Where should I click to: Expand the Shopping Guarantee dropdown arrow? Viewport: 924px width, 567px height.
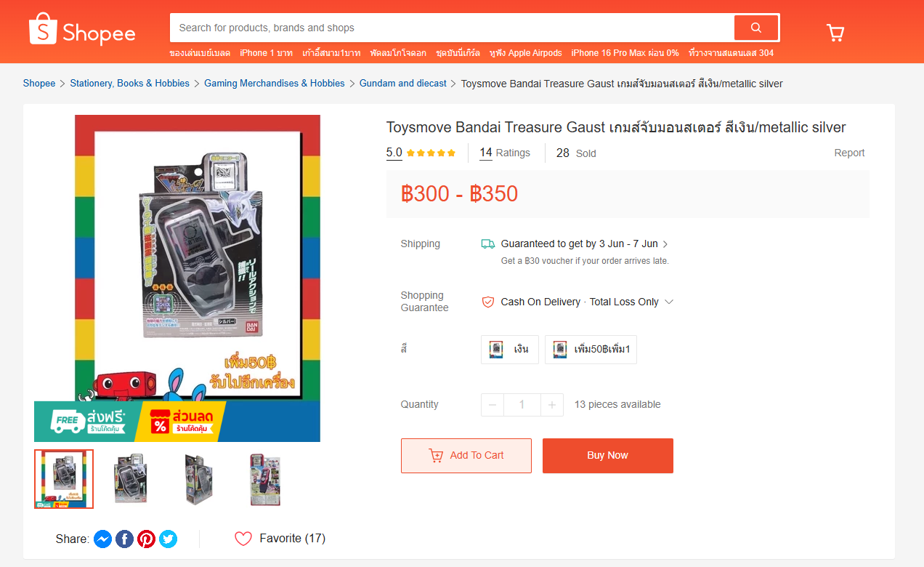(669, 302)
